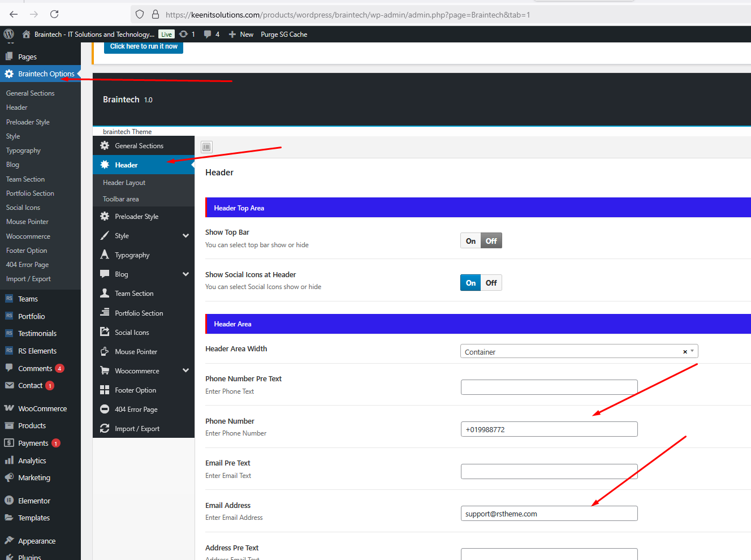Image resolution: width=751 pixels, height=560 pixels.
Task: Click the home icon for Braintech site
Action: tap(26, 34)
